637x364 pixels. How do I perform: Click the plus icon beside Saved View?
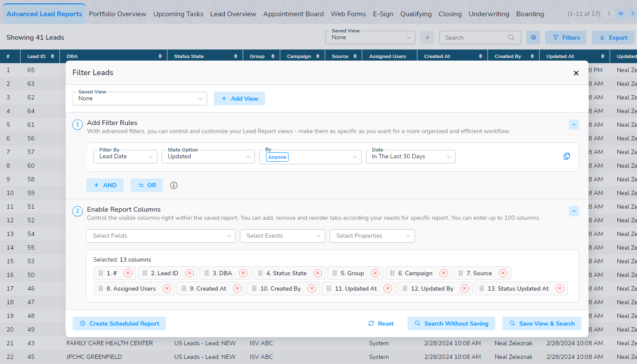[427, 38]
